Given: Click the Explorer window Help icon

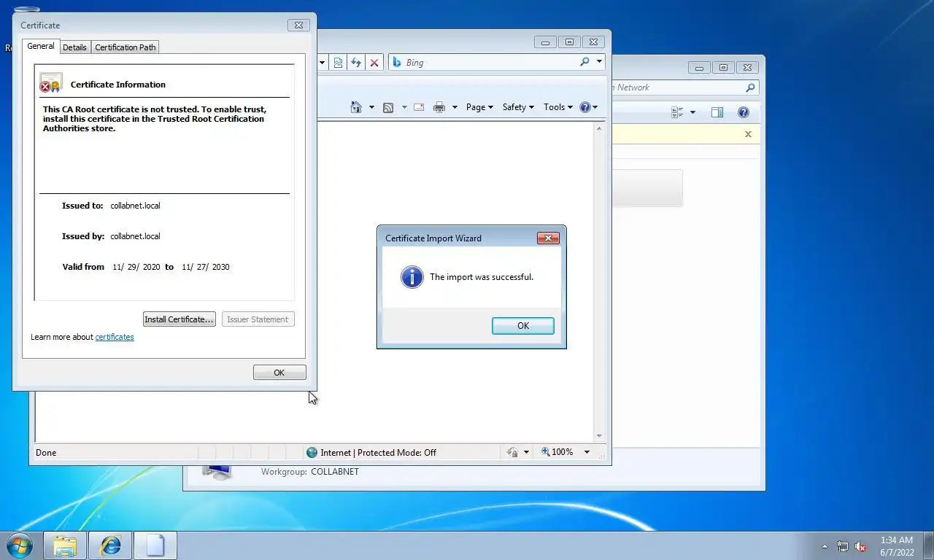Looking at the screenshot, I should (744, 112).
